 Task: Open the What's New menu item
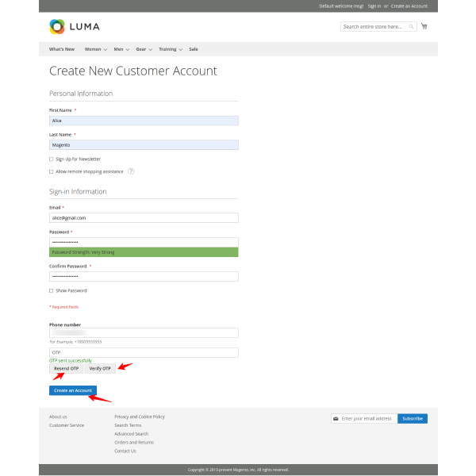62,49
